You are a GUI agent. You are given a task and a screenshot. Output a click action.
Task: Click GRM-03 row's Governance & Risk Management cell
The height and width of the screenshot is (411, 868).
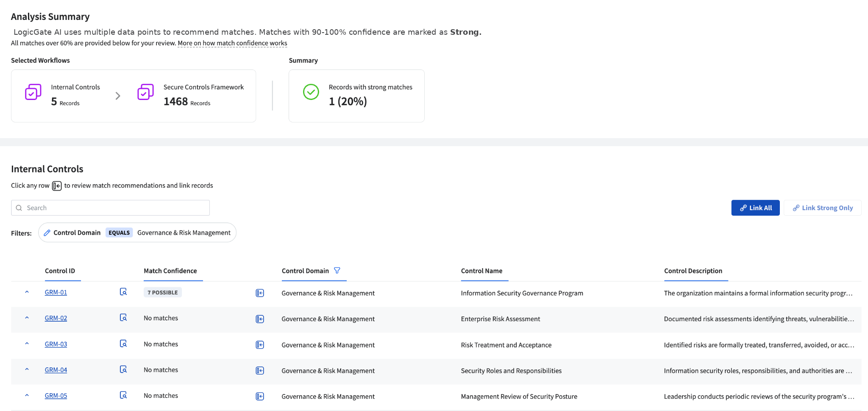click(x=328, y=345)
